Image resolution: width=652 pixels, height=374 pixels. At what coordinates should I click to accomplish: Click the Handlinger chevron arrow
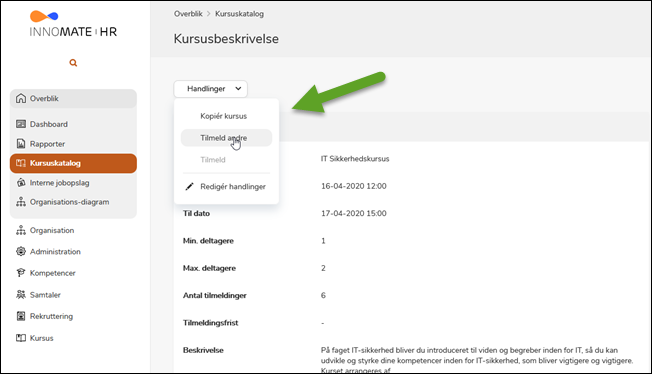click(238, 89)
